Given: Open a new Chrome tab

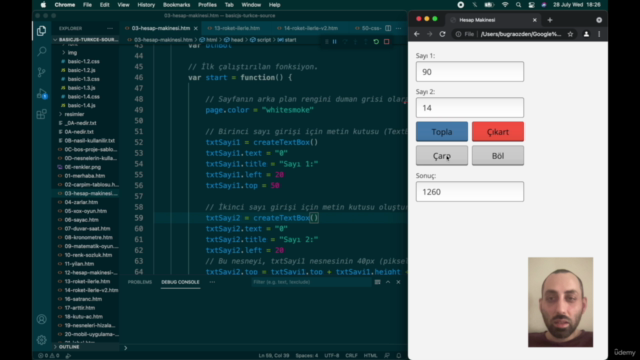Looking at the screenshot, I should pyautogui.click(x=550, y=20).
